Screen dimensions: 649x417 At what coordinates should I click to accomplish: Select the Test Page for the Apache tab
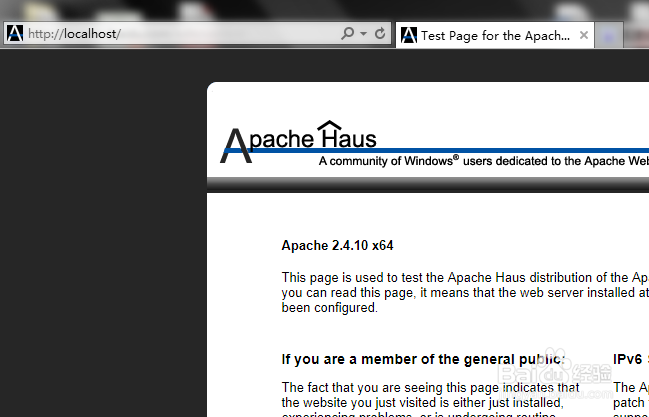click(x=495, y=35)
